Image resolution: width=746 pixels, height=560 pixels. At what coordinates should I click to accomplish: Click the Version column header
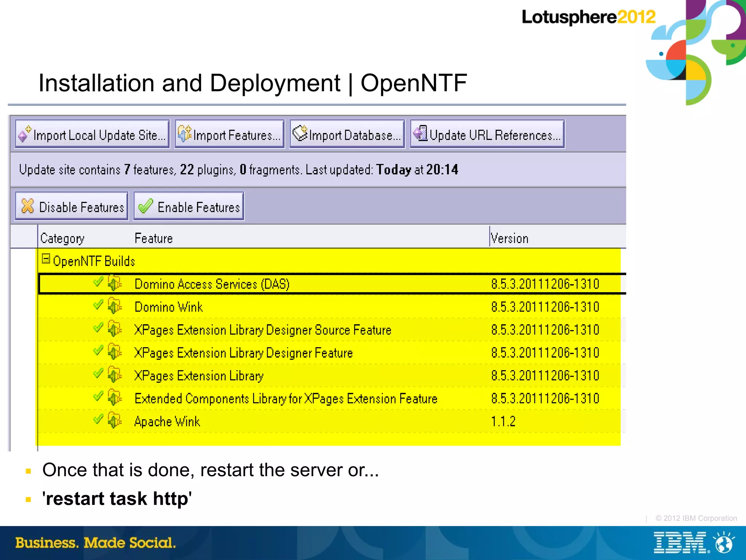509,238
